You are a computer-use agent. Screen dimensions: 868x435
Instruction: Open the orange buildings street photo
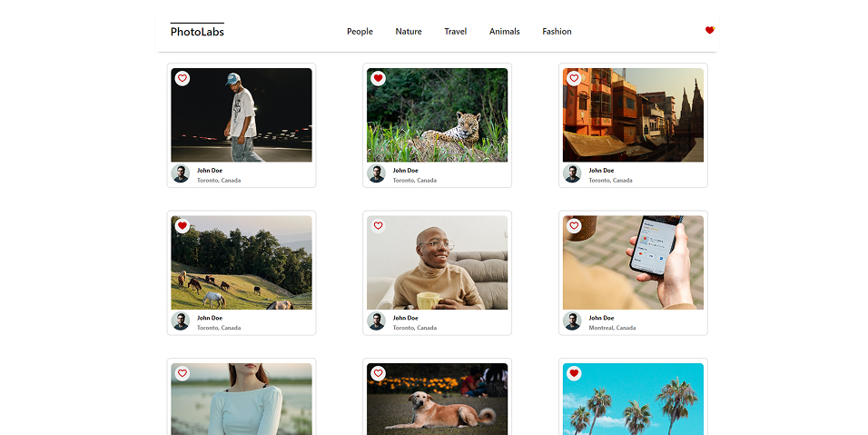(633, 115)
